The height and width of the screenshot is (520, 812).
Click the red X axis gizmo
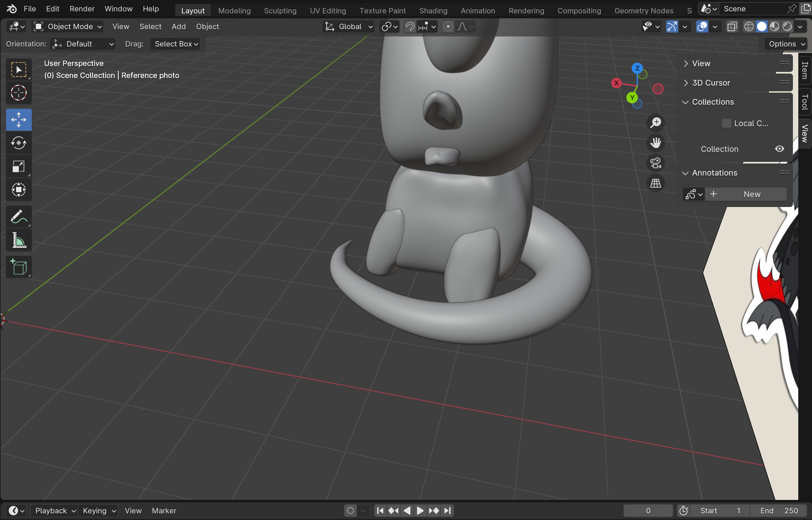616,83
